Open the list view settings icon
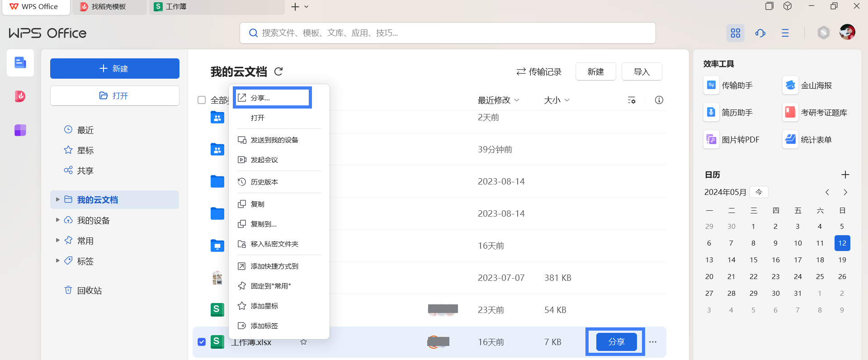Image resolution: width=868 pixels, height=360 pixels. [x=632, y=100]
